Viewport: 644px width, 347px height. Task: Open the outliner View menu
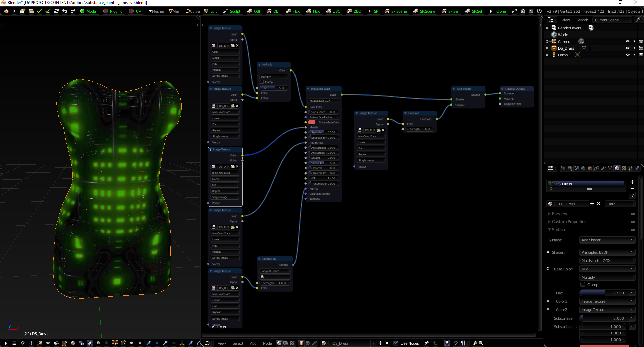pyautogui.click(x=566, y=20)
